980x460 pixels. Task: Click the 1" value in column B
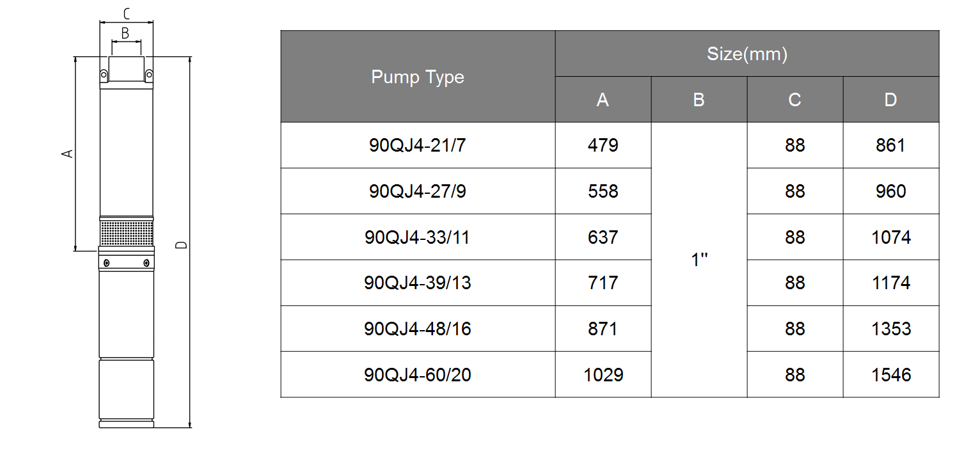click(x=699, y=260)
